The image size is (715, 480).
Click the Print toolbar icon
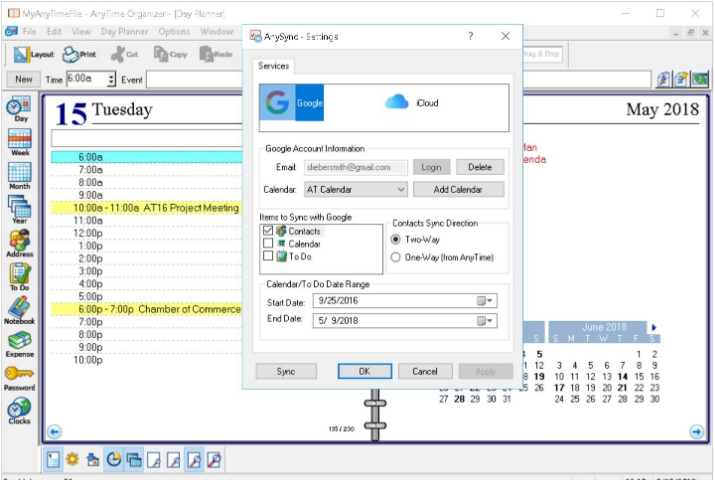tap(79, 54)
